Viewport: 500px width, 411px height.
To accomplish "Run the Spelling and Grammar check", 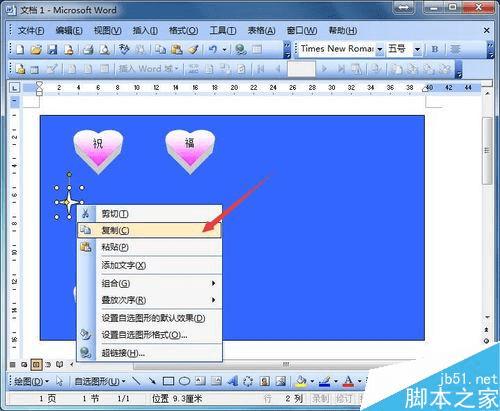I will (124, 49).
